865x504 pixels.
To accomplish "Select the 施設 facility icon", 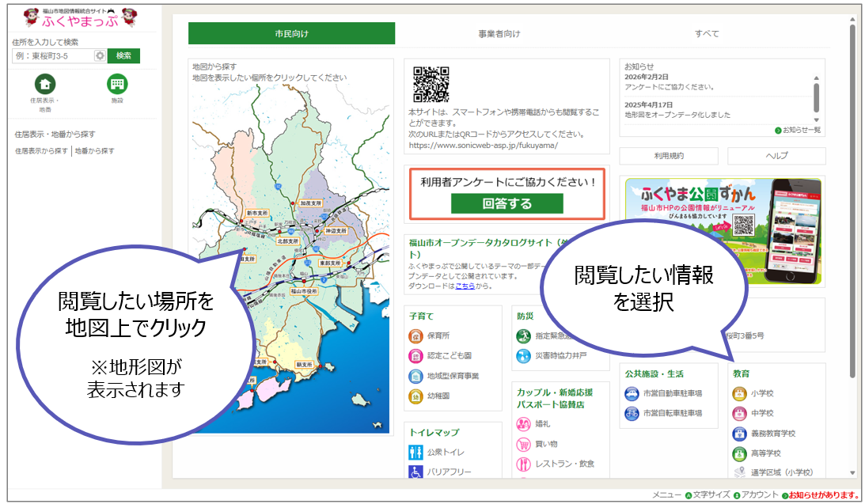I will tap(117, 84).
